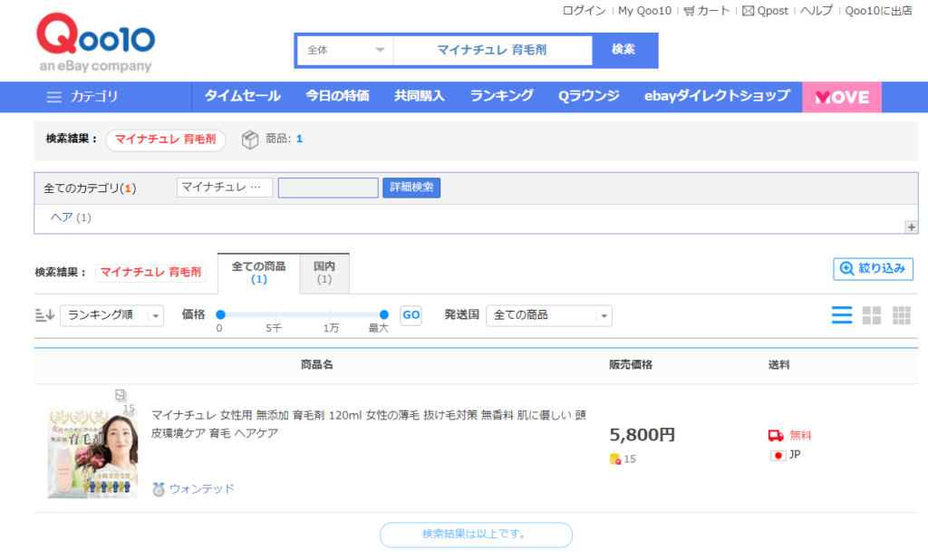Click the 送料 column header

tap(778, 365)
